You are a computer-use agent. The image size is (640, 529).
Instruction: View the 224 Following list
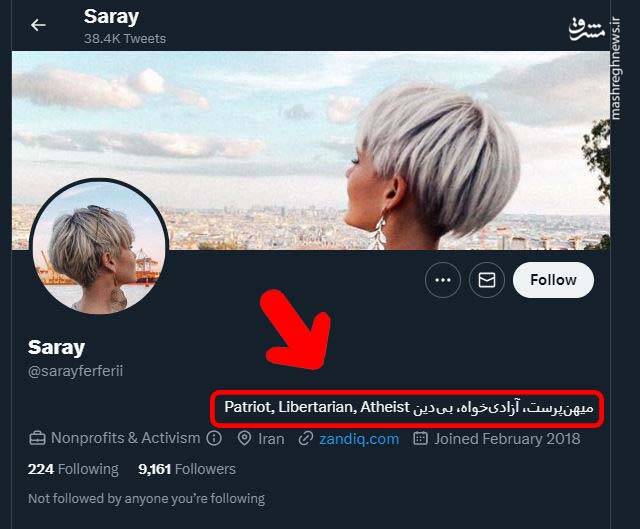(x=73, y=469)
